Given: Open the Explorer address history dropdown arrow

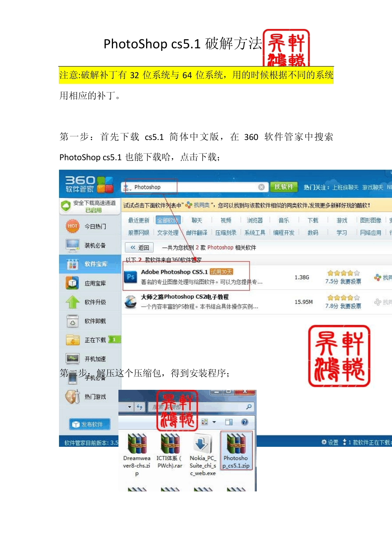Looking at the screenshot, I should point(130,407).
